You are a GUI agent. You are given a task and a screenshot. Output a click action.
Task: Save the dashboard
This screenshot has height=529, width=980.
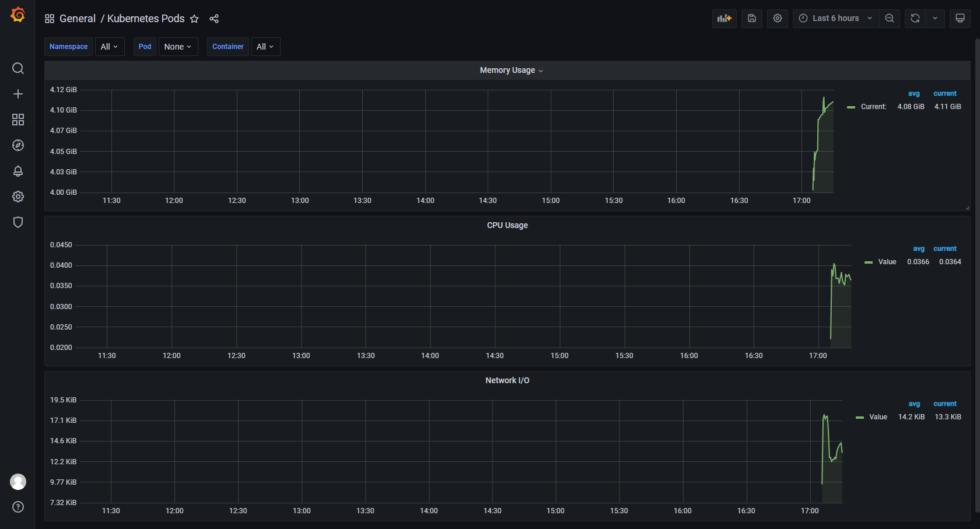point(752,18)
